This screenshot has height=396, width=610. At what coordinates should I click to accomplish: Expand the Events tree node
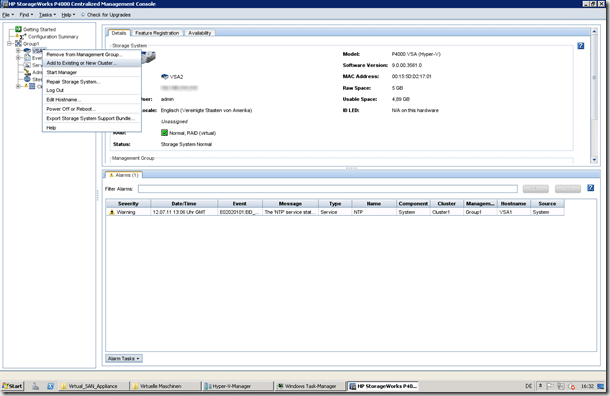point(18,58)
